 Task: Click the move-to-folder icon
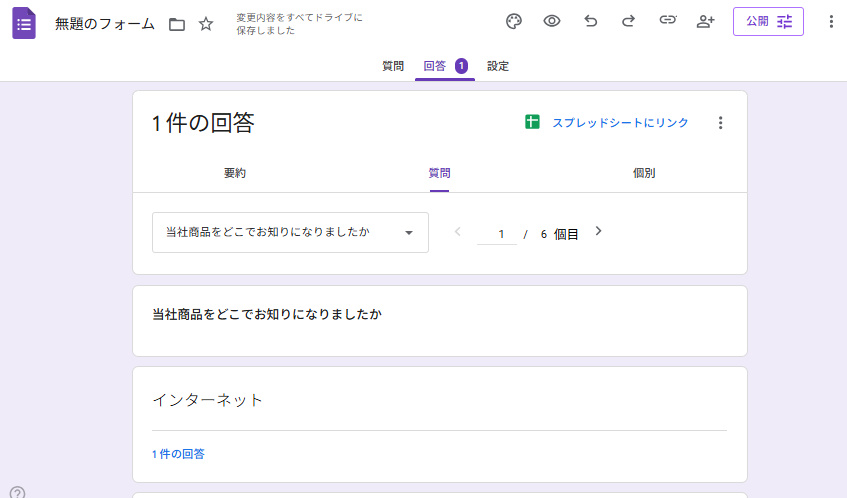tap(177, 24)
